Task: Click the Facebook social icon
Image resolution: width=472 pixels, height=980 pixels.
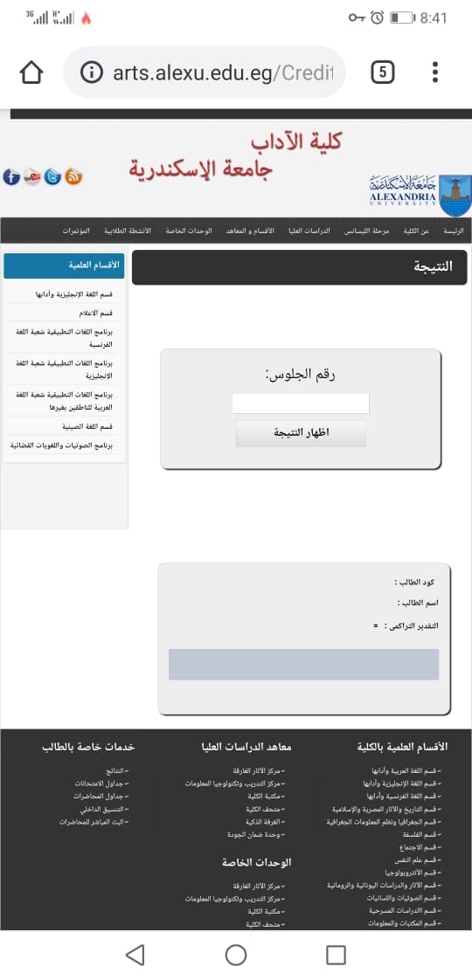Action: (12, 177)
